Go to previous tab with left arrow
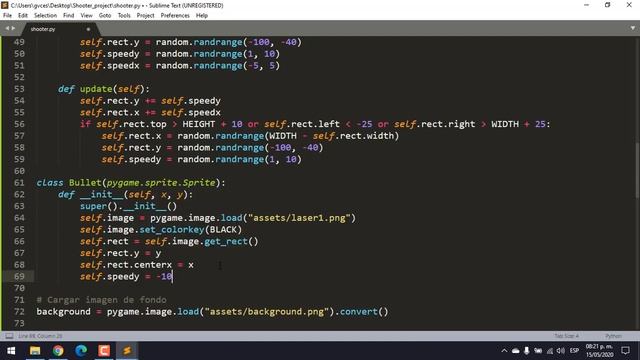 7,28
